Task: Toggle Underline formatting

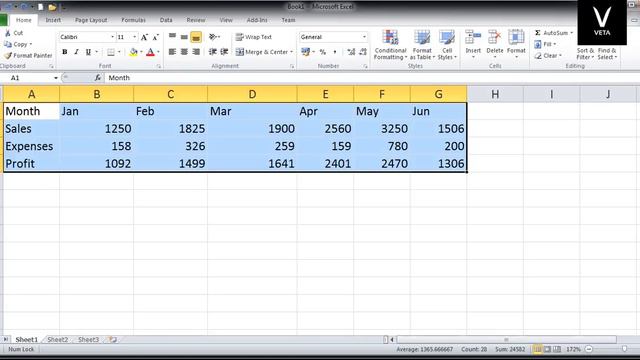Action: [88, 52]
